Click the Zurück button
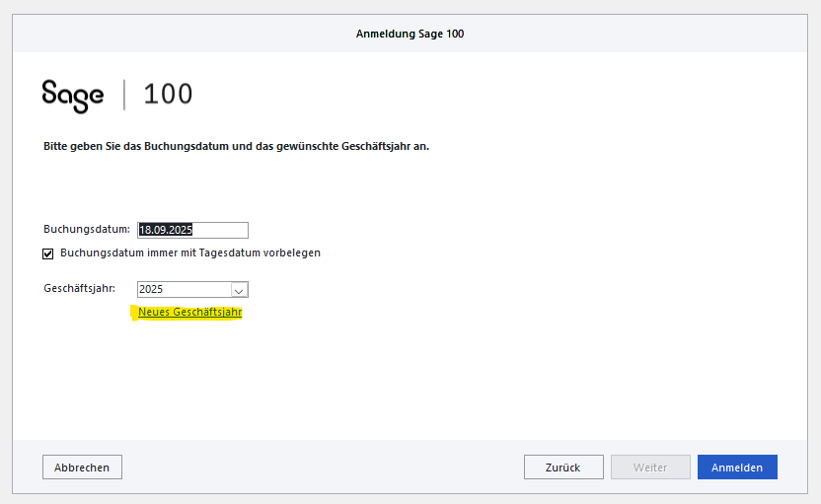The image size is (821, 504). click(x=563, y=468)
